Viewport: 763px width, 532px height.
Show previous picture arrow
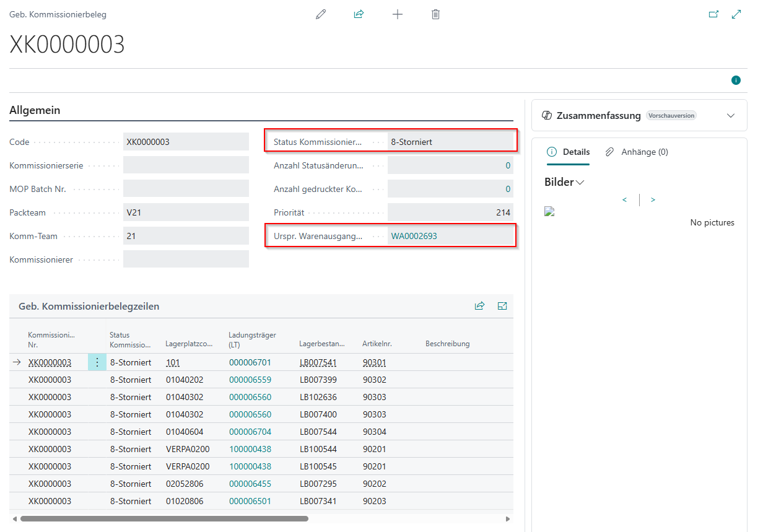[x=624, y=199]
